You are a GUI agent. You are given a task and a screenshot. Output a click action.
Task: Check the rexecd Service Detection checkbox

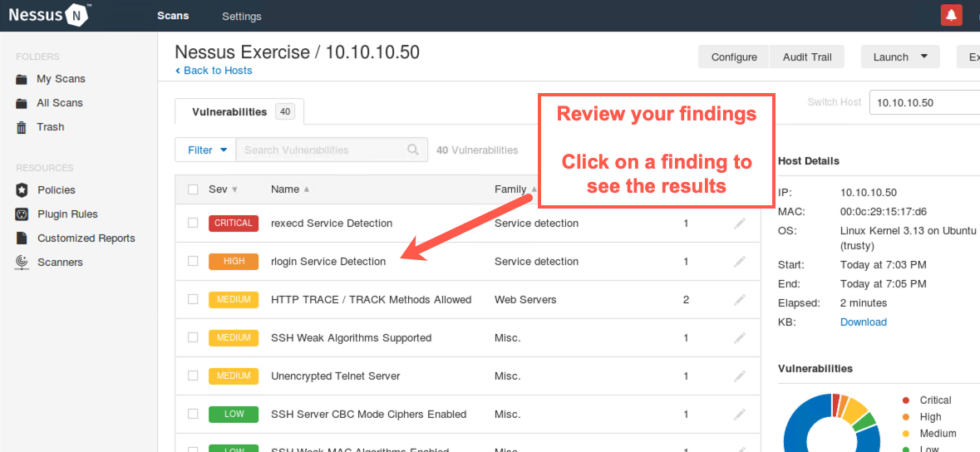click(x=193, y=224)
